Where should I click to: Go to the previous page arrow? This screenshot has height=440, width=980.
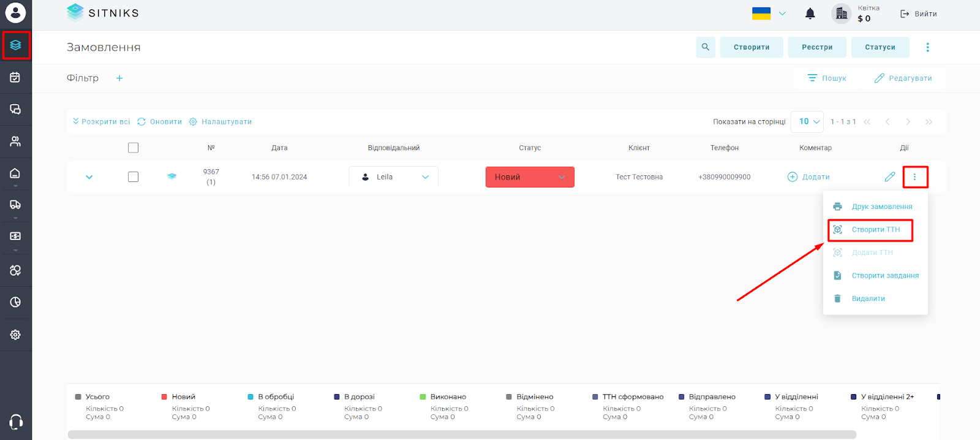pos(888,122)
